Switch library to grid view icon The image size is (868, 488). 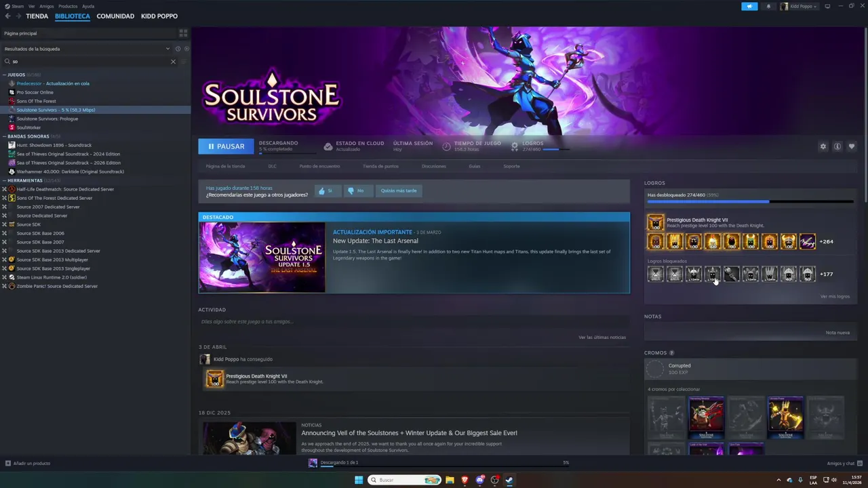point(183,33)
